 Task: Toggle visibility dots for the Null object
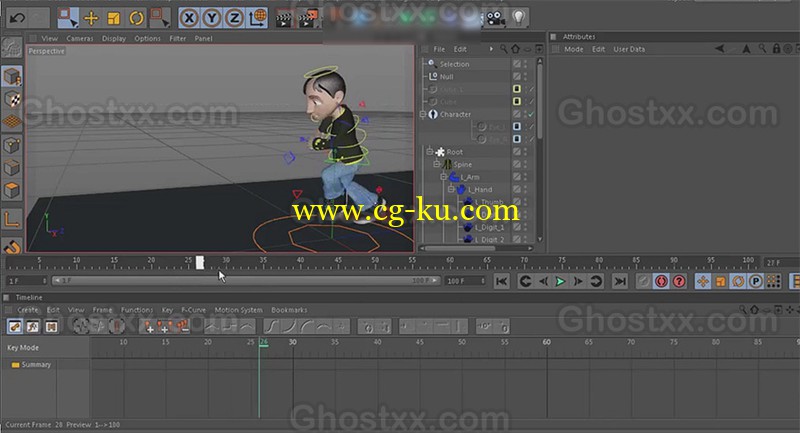click(526, 77)
